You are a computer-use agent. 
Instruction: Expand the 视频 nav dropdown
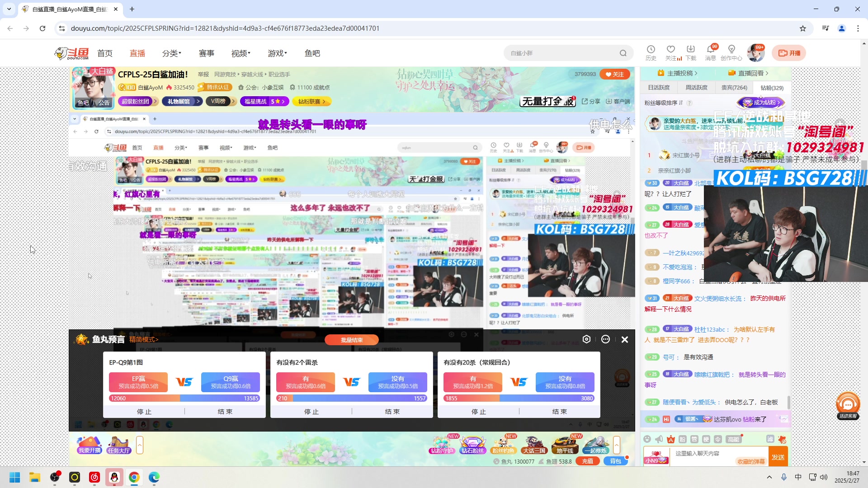click(x=241, y=53)
